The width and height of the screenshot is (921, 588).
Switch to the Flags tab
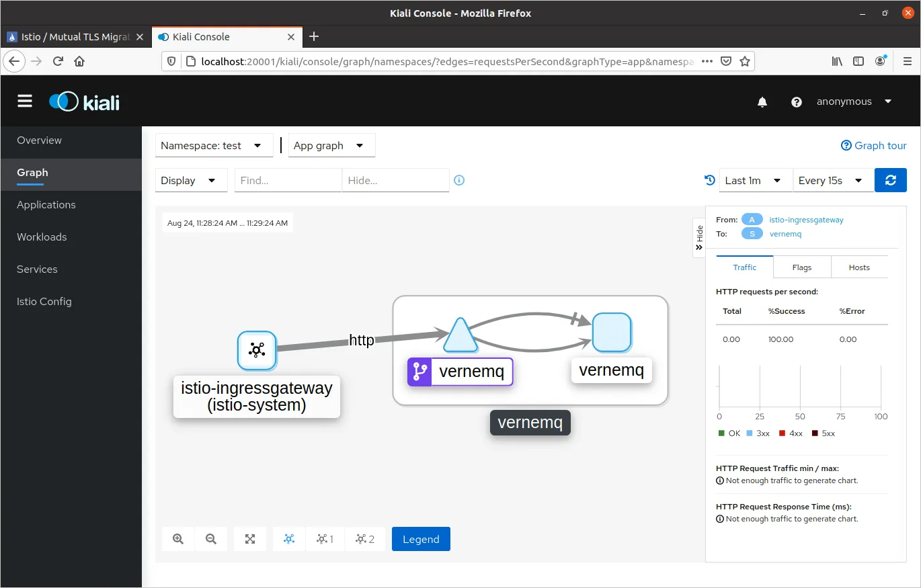click(x=802, y=267)
